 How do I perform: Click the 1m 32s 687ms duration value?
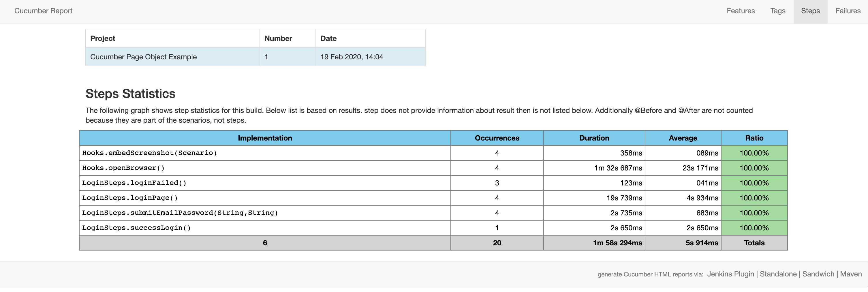(618, 168)
